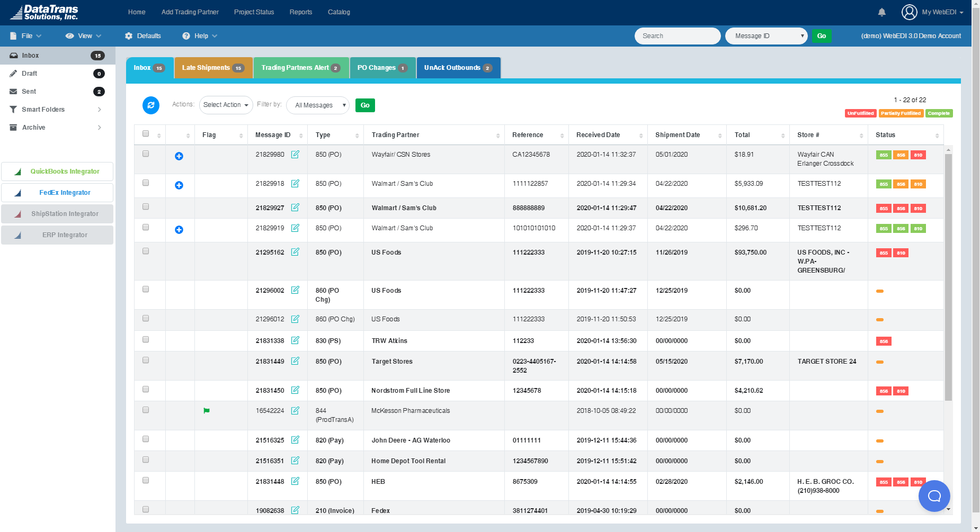This screenshot has width=980, height=532.
Task: Open the My WebEDI user avatar
Action: click(x=910, y=12)
